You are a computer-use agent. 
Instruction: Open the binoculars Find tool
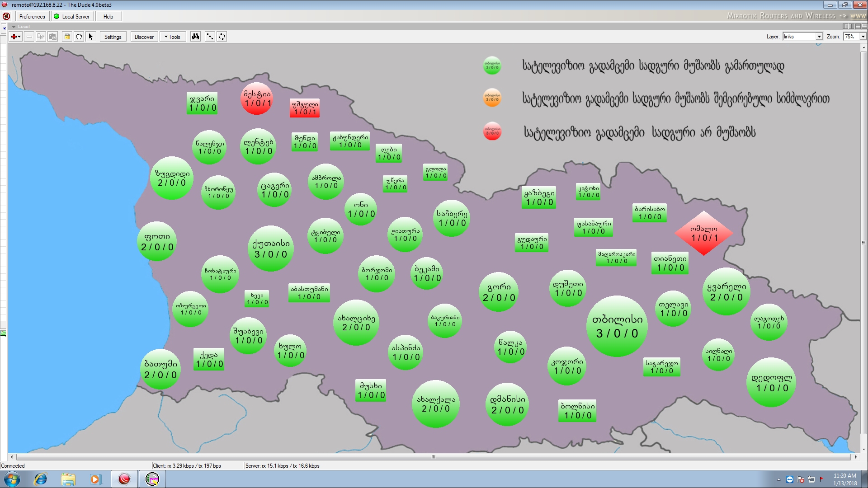pos(195,37)
